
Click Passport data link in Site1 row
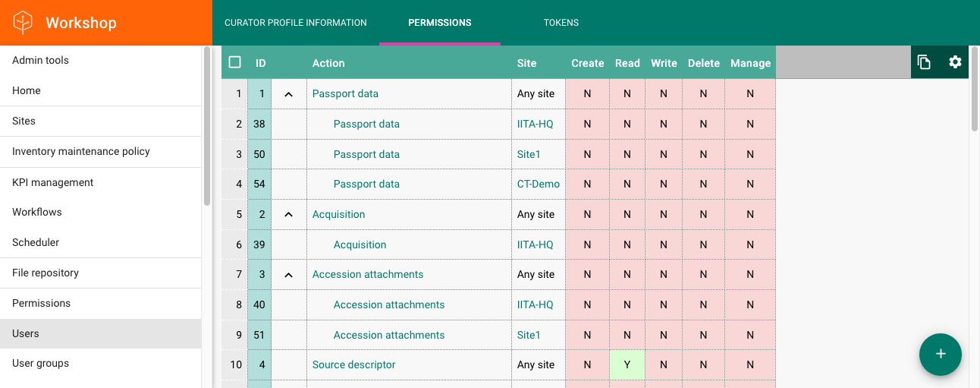[366, 154]
